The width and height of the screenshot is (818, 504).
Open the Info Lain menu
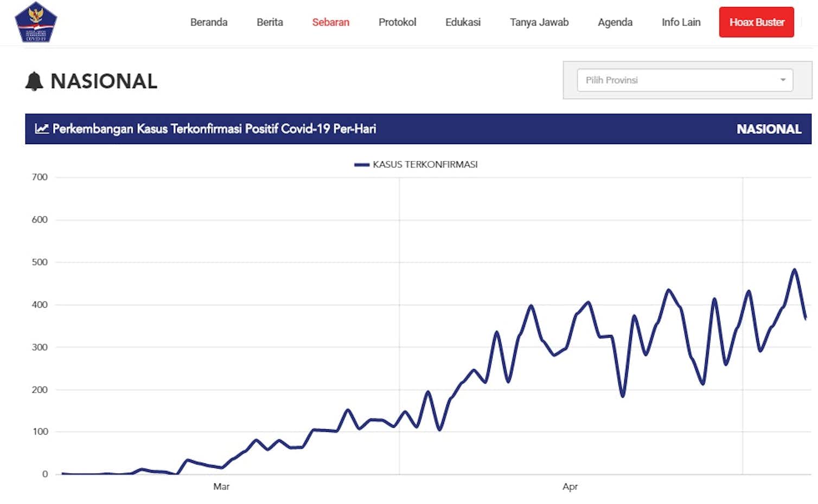681,22
